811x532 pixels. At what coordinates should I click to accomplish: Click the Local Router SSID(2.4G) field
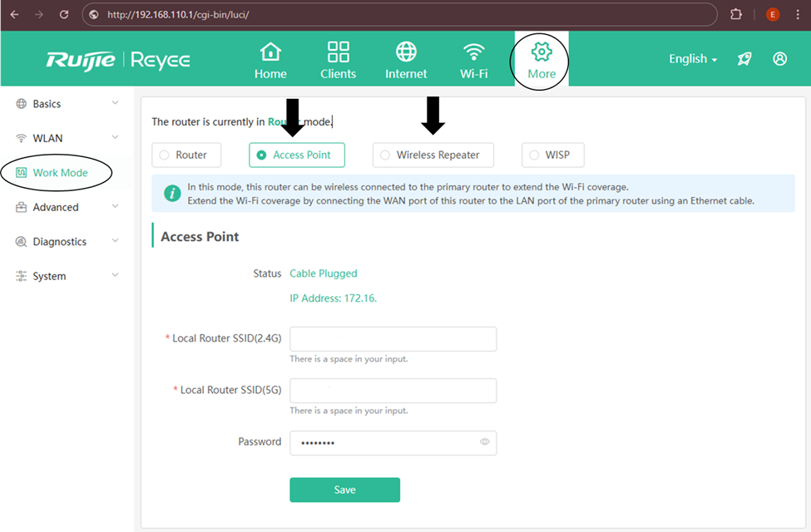point(393,339)
